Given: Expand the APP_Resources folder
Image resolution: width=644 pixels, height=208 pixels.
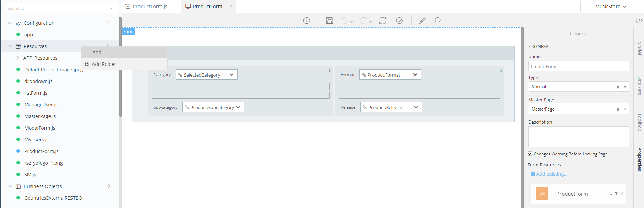Looking at the screenshot, I should 18,58.
